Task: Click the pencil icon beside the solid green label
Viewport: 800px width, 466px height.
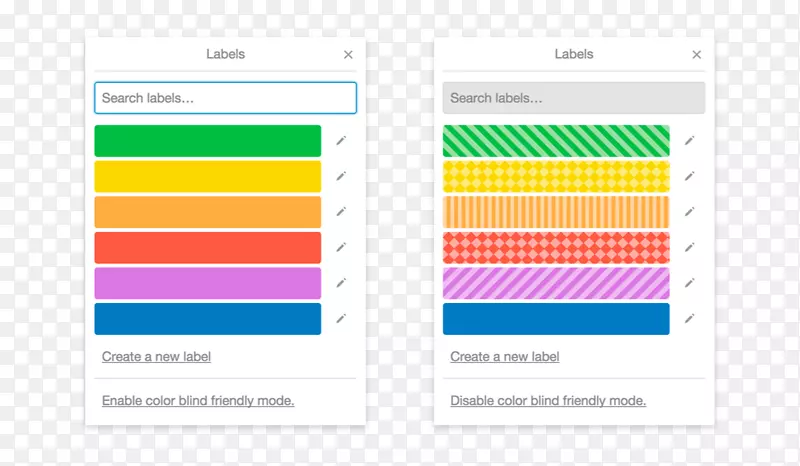Action: tap(341, 141)
